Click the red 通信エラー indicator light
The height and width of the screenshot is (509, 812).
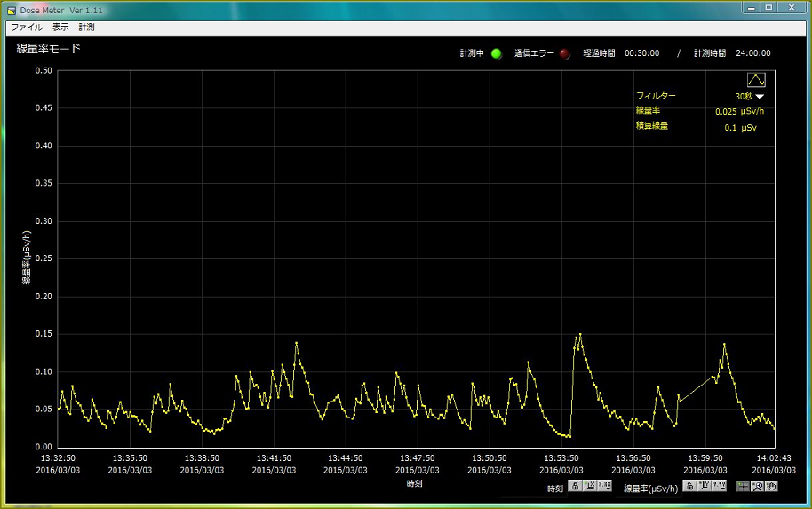(565, 53)
